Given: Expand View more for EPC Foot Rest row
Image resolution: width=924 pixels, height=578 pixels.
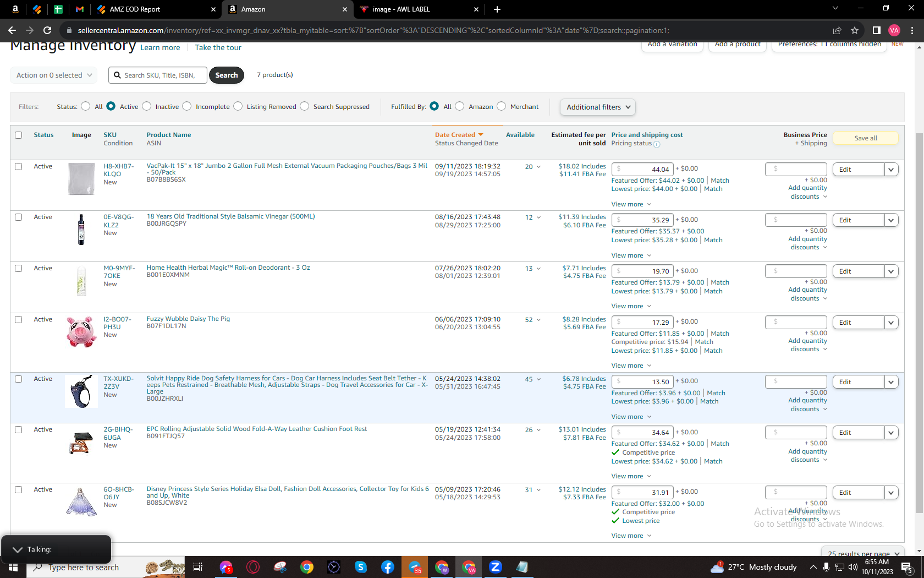Looking at the screenshot, I should 631,476.
